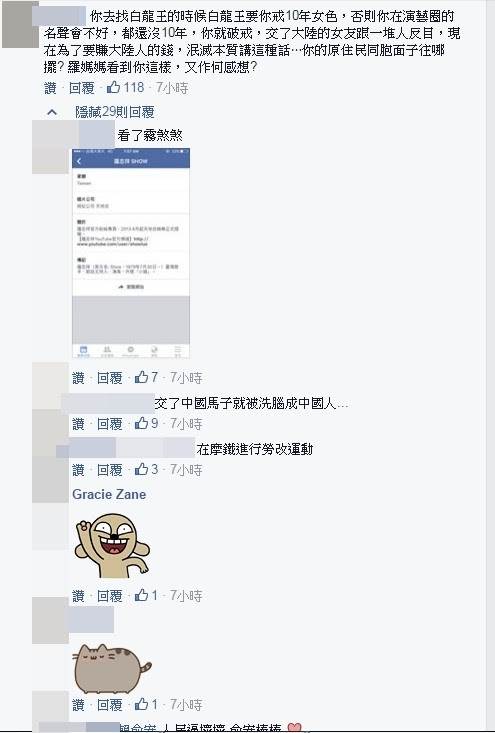This screenshot has width=495, height=733.
Task: Click thumbs-up icon under Gracie Zane's sticker
Action: 141,595
